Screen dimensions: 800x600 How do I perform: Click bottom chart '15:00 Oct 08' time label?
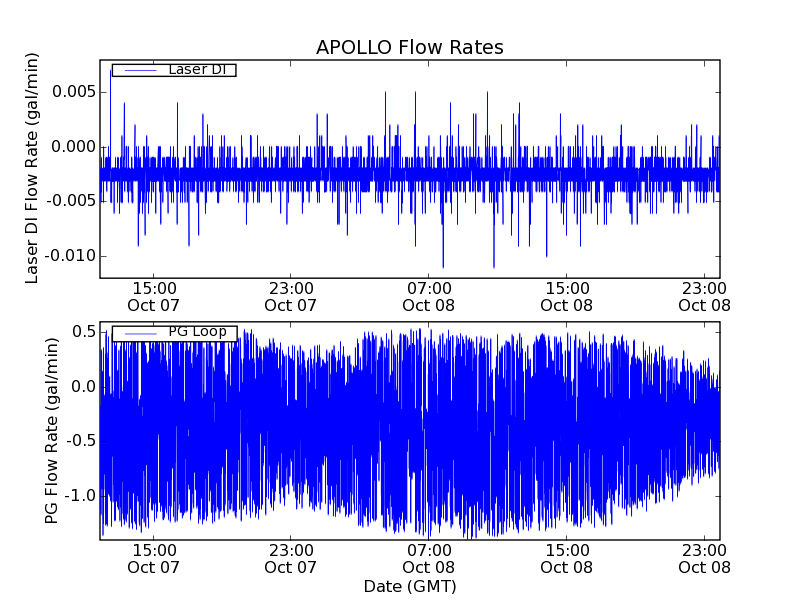tap(566, 559)
